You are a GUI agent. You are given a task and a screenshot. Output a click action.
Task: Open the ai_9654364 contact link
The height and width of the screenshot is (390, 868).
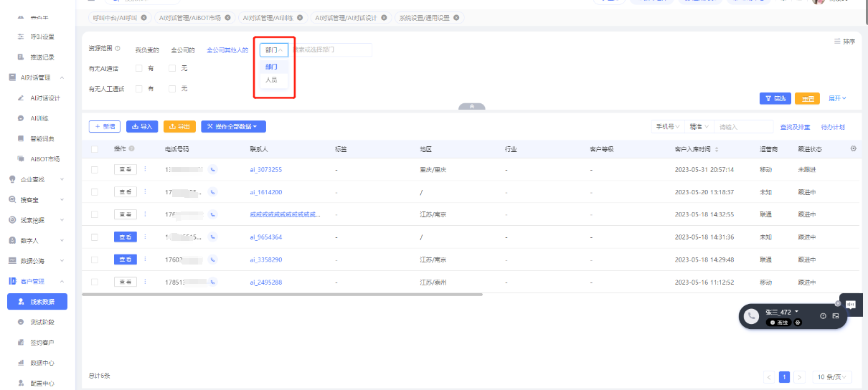[265, 237]
